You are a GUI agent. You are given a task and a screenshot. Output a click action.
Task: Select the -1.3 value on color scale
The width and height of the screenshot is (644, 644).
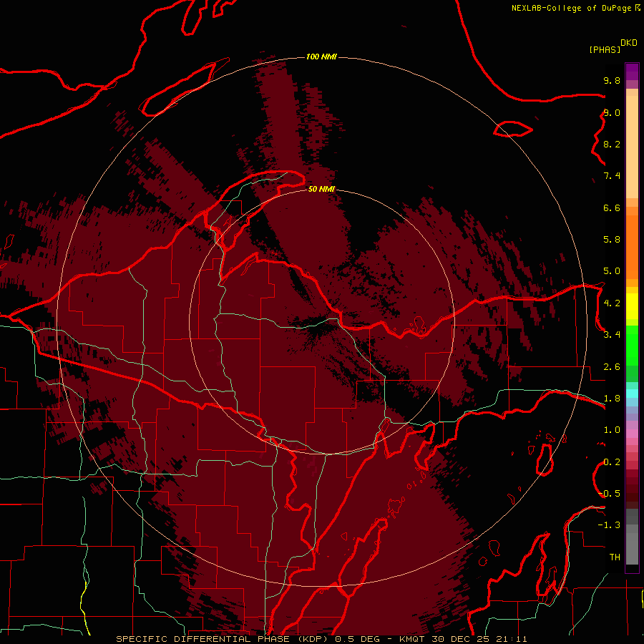[609, 525]
